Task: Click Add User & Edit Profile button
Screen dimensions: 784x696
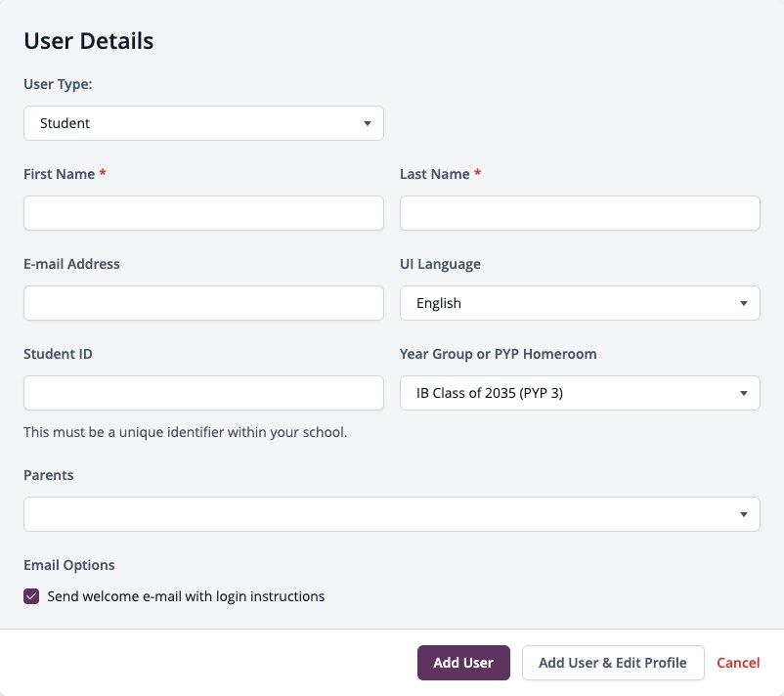Action: tap(613, 663)
